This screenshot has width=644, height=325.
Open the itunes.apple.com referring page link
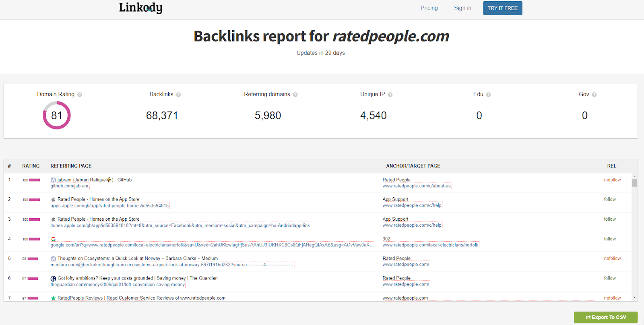pos(180,226)
